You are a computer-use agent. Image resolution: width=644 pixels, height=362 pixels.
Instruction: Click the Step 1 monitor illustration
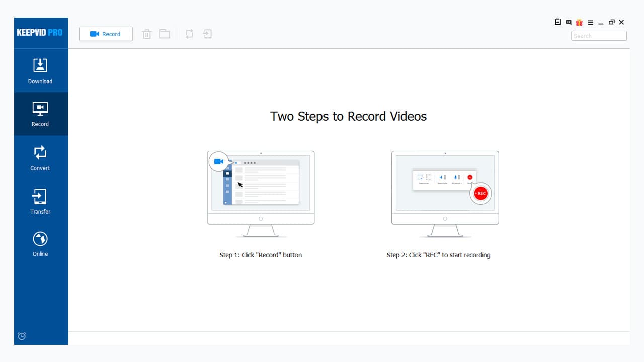pos(260,189)
